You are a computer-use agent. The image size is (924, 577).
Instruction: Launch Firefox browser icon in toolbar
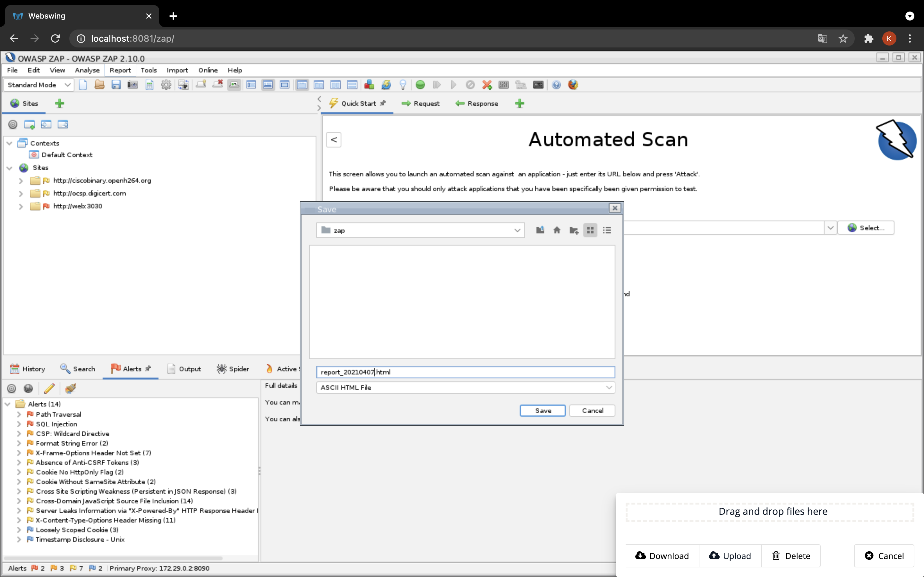(x=573, y=85)
